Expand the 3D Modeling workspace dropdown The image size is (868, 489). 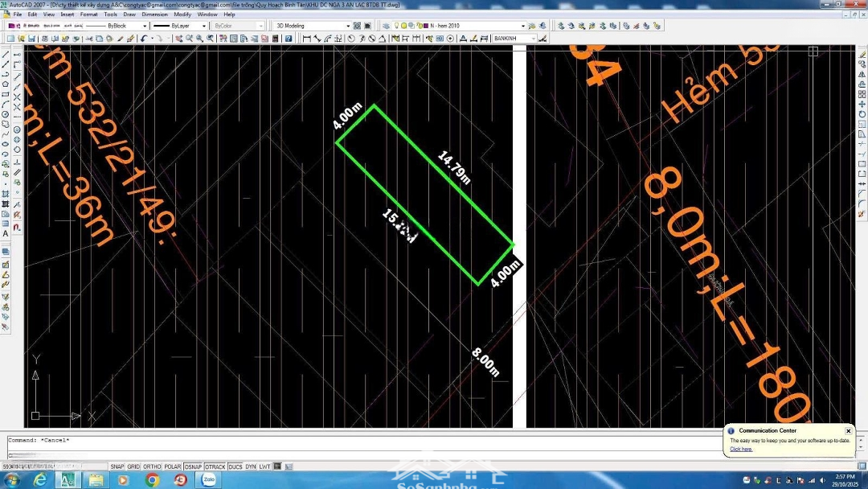pyautogui.click(x=347, y=26)
